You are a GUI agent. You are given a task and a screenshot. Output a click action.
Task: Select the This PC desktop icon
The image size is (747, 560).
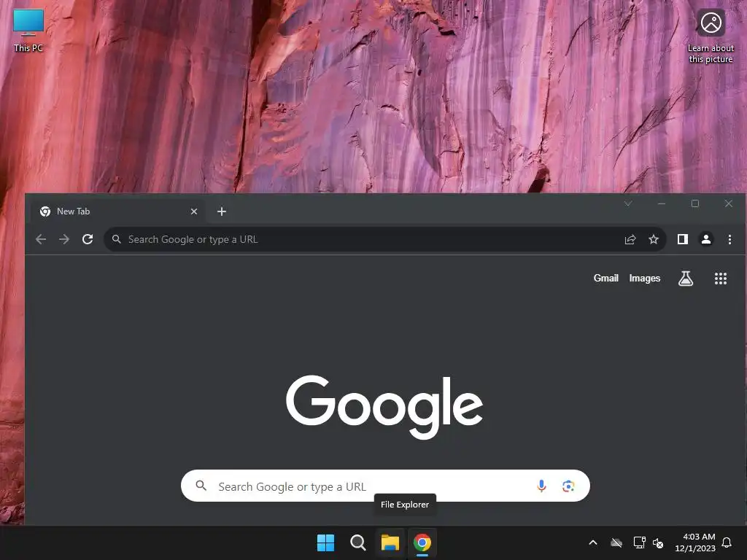(28, 31)
